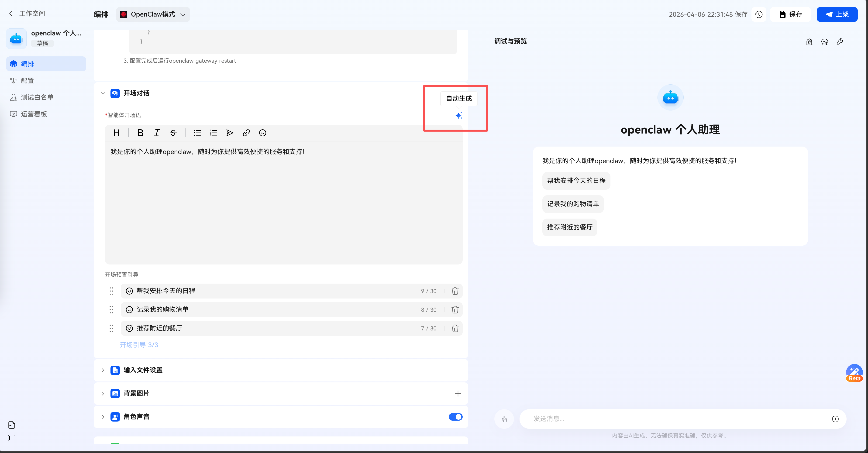Click emoji icon beside 推荐附近的餐厅
Viewport: 868px width, 453px height.
[129, 328]
